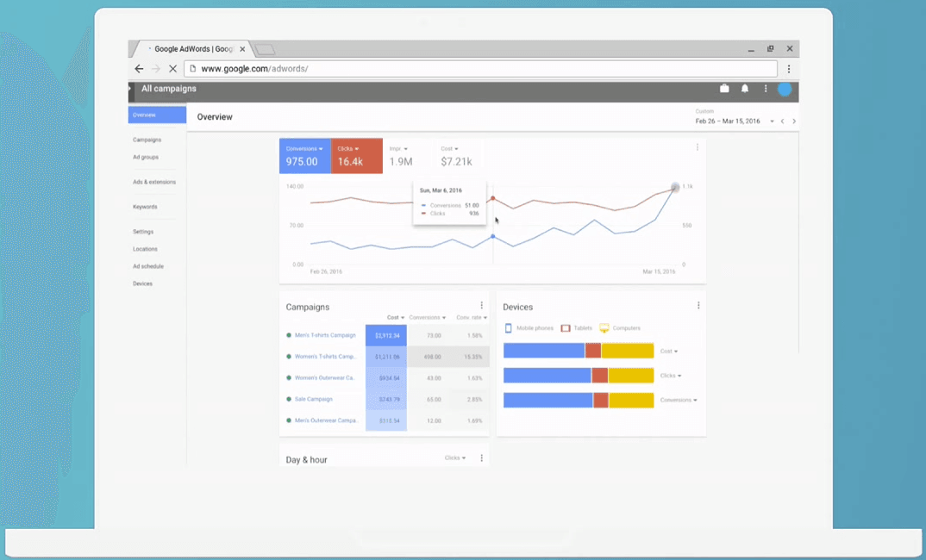This screenshot has width=926, height=560.
Task: Click the $743.79 cost cell
Action: point(386,399)
